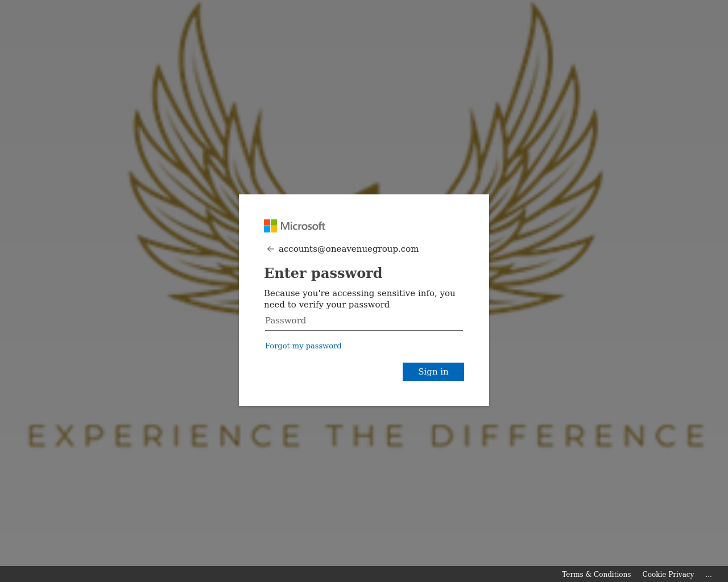Open the Terms & Conditions footer link
728x582 pixels.
click(596, 575)
